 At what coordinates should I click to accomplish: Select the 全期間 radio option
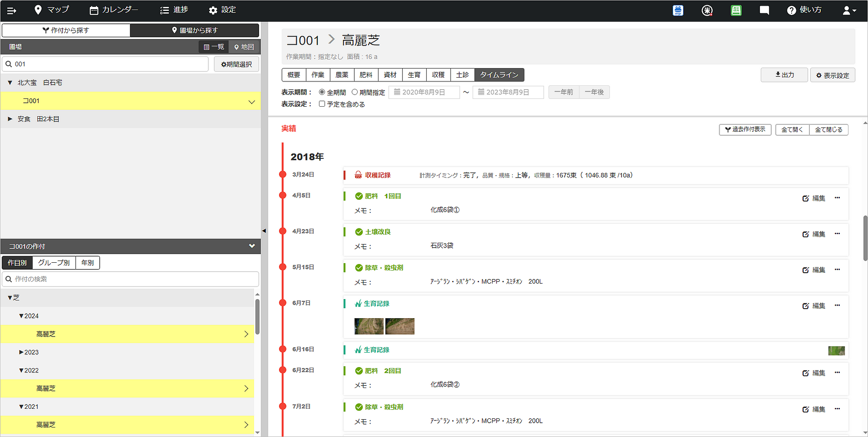tap(322, 92)
